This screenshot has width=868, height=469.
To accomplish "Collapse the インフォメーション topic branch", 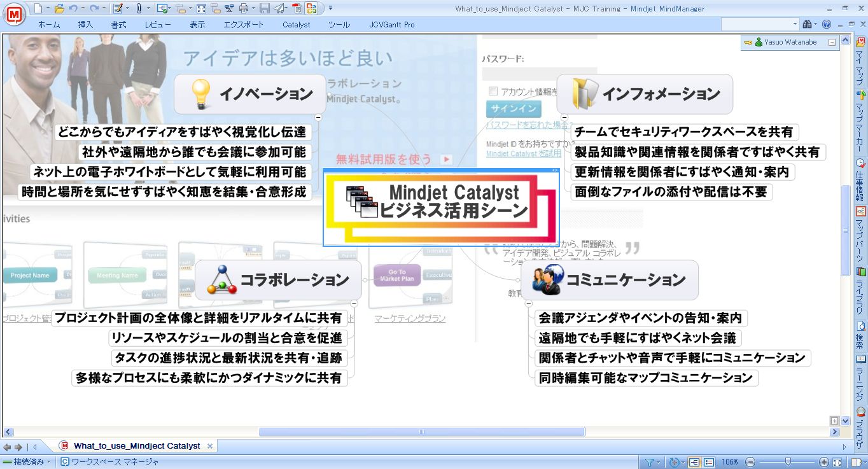I will pyautogui.click(x=564, y=118).
